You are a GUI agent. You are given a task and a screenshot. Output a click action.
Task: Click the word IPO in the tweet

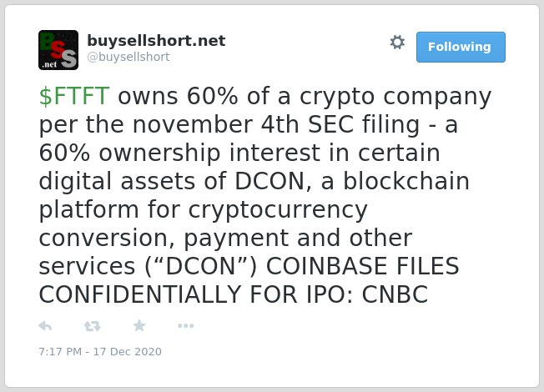tap(330, 294)
